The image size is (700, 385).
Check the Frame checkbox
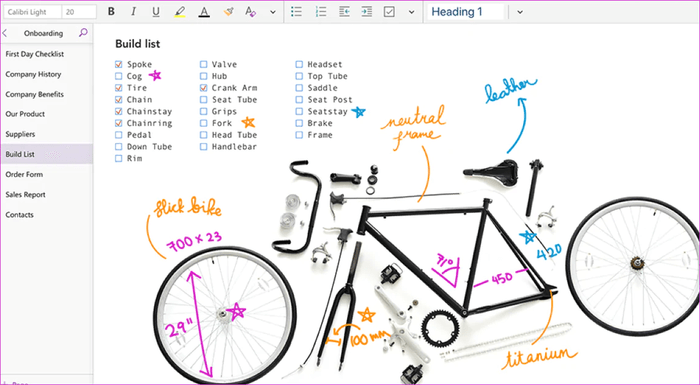click(299, 134)
